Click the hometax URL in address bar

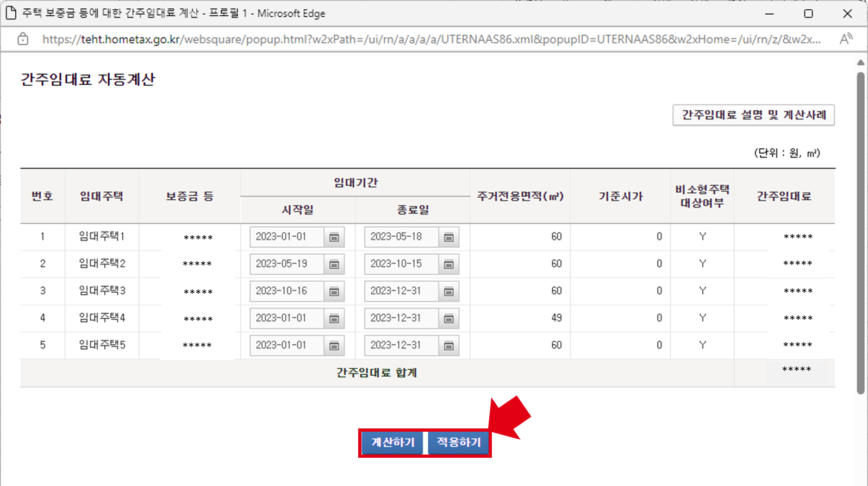[432, 39]
